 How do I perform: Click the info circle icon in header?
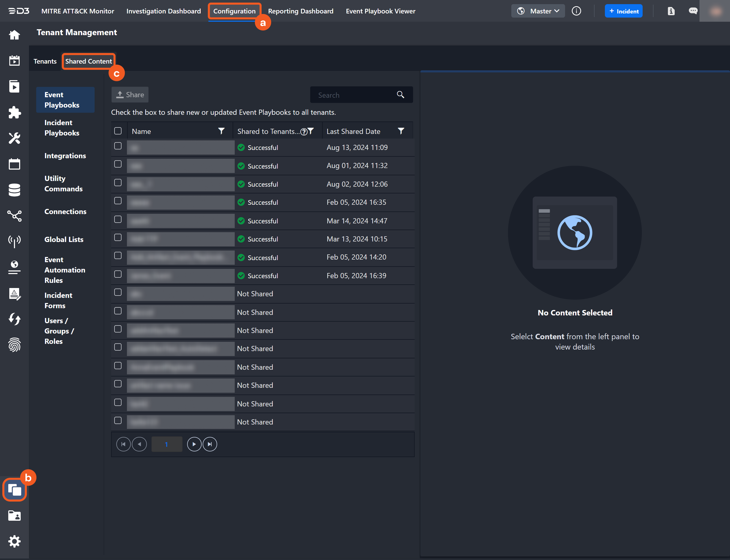click(576, 11)
